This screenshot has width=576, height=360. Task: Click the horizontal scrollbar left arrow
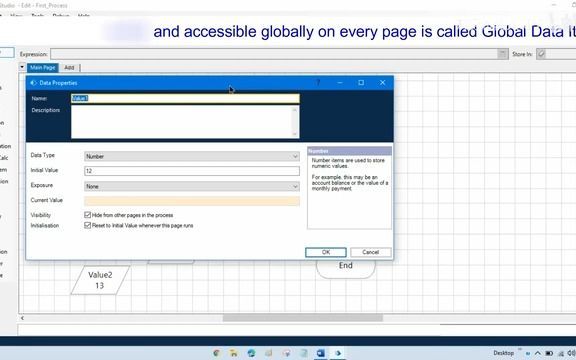click(22, 318)
